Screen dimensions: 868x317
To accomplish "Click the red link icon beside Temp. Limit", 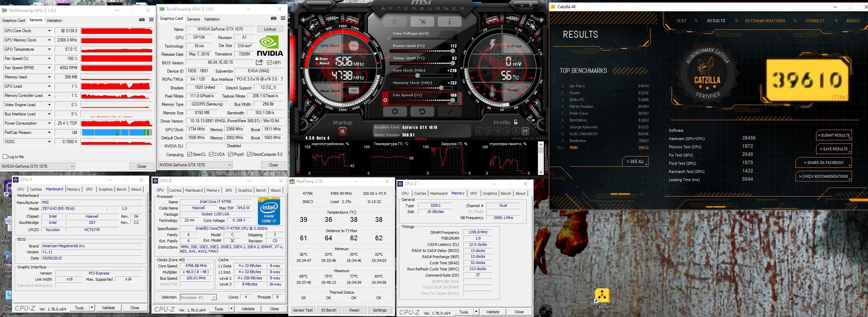I will (387, 58).
